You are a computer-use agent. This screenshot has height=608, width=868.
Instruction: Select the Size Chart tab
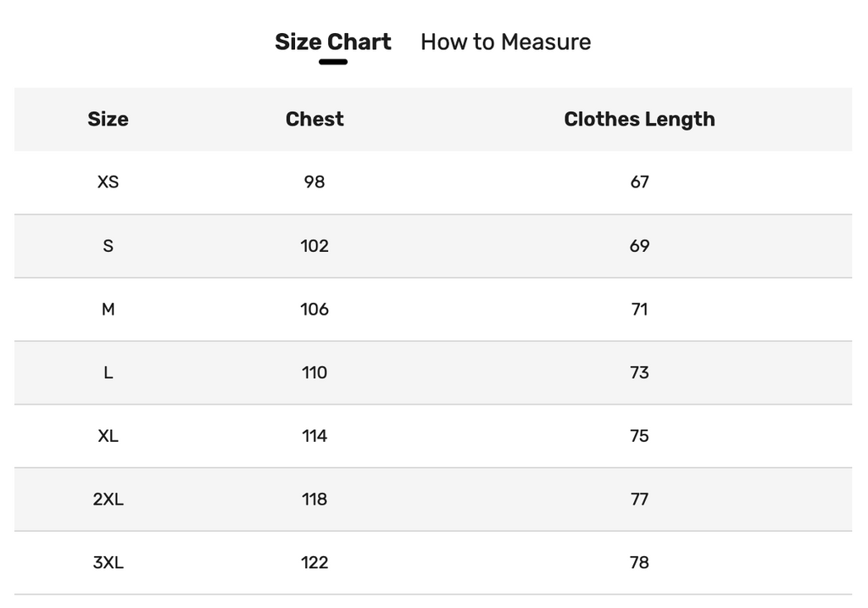pyautogui.click(x=332, y=42)
